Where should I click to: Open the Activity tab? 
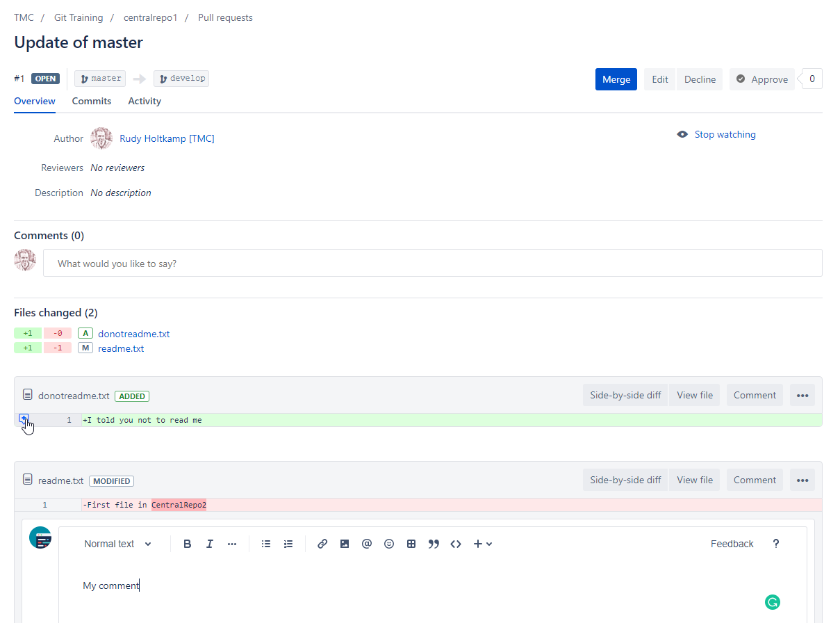pos(144,101)
